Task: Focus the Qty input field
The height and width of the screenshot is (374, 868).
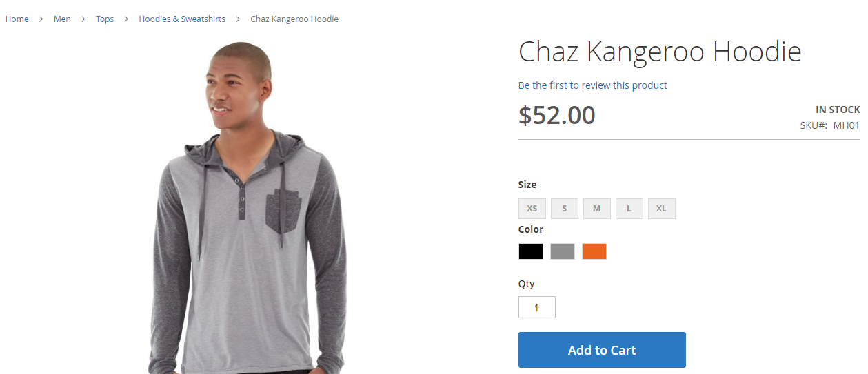Action: (x=537, y=307)
